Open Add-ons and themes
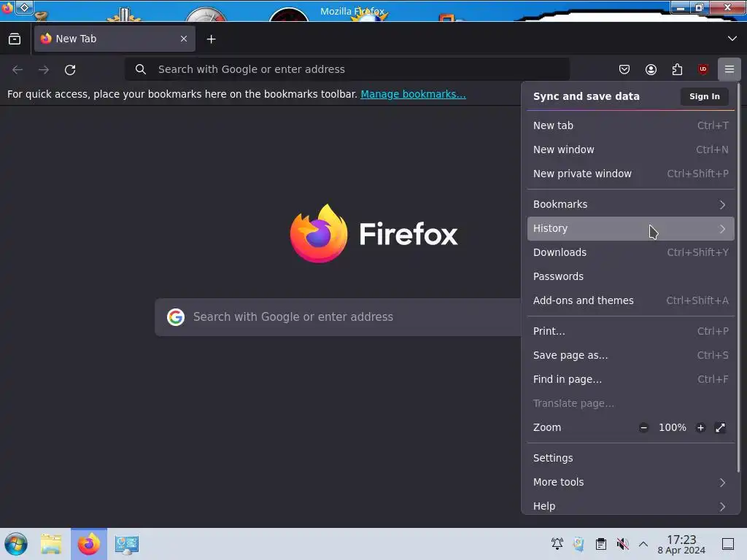747x560 pixels. 631,300
